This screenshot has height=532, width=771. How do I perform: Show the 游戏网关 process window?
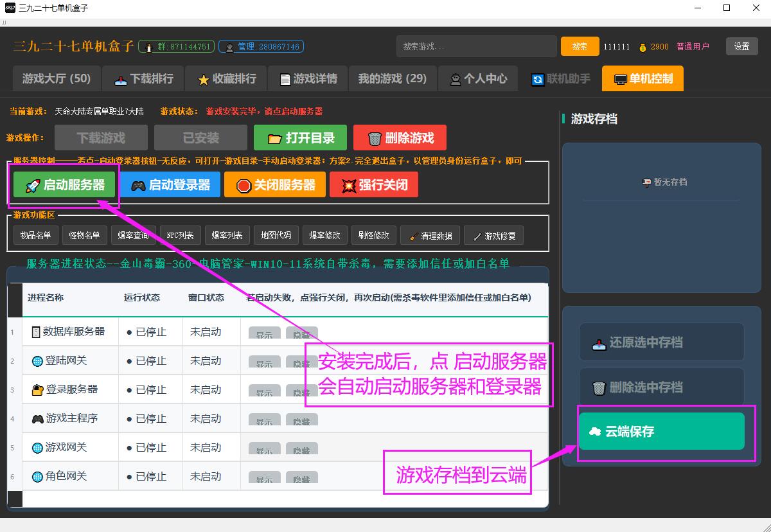point(264,450)
